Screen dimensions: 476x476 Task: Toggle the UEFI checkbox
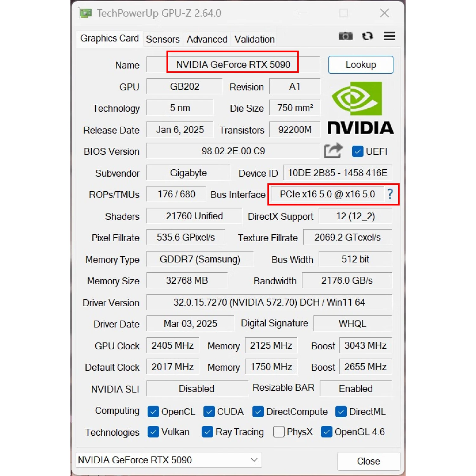tap(357, 151)
